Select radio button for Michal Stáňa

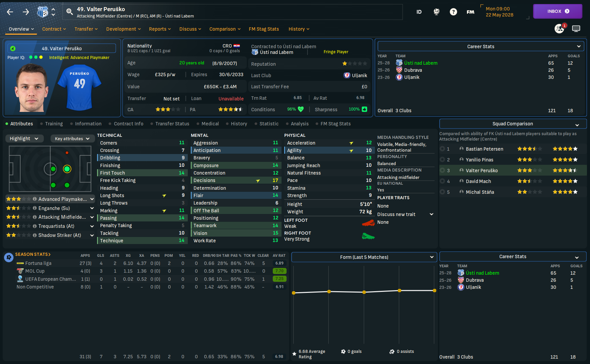[x=442, y=192]
